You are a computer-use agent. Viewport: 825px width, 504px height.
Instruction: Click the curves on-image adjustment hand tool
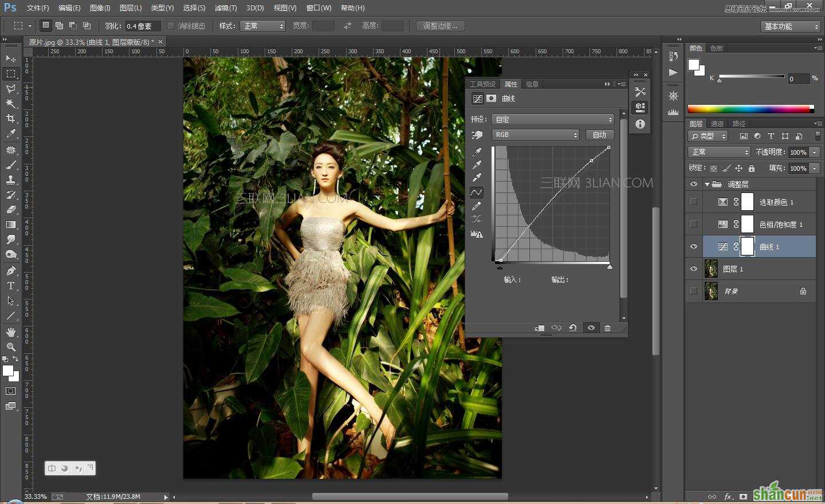point(477,135)
